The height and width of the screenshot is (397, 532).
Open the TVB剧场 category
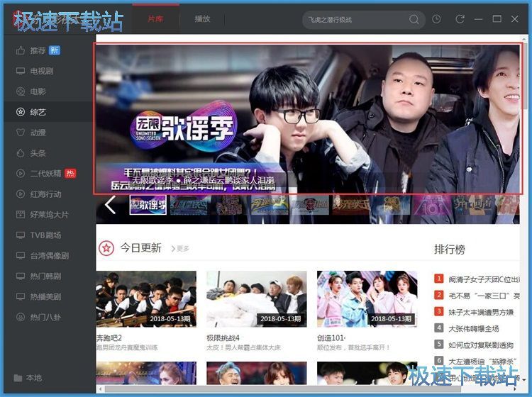click(39, 235)
